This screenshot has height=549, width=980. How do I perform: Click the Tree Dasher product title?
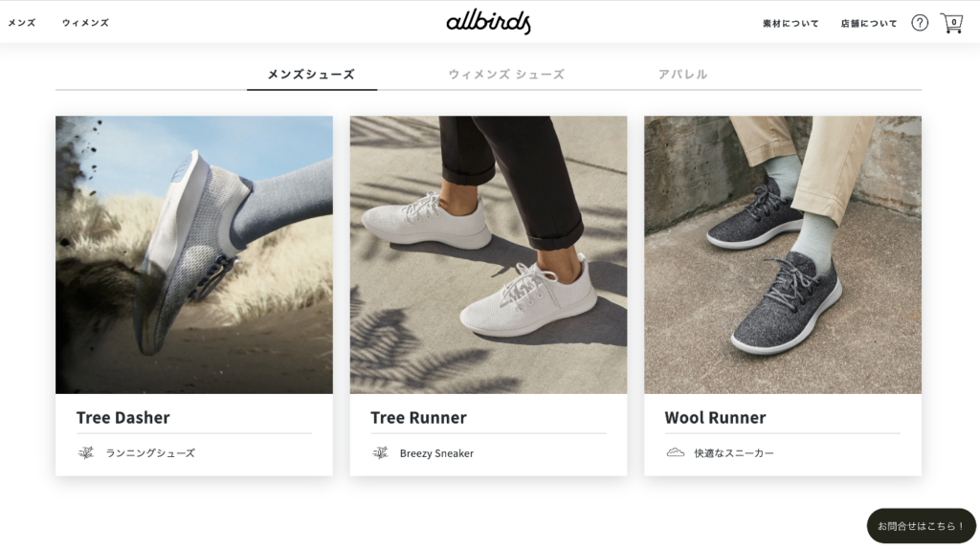[123, 417]
